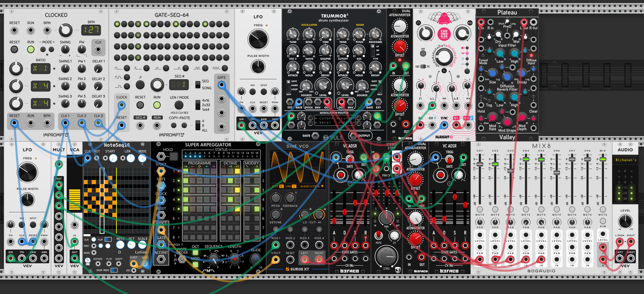644x294 pixels.
Task: Click the NoteSeq16 note grid
Action: [117, 201]
